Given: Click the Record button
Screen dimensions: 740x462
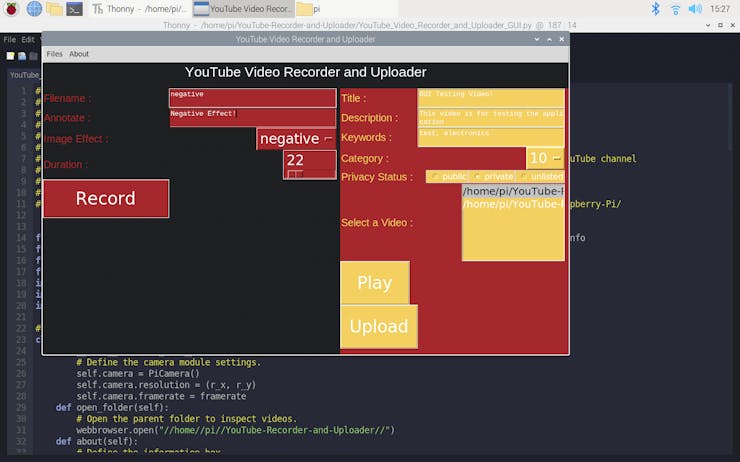Looking at the screenshot, I should 106,198.
